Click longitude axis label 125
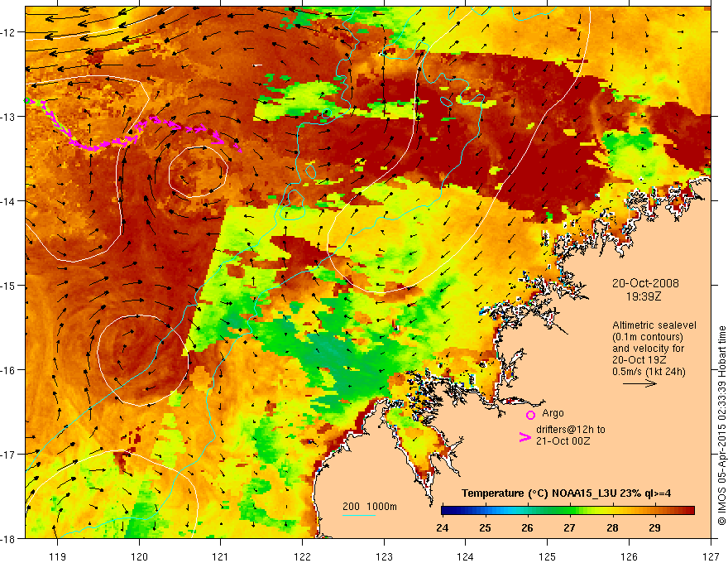Viewport: 728px width, 563px height. tap(548, 556)
